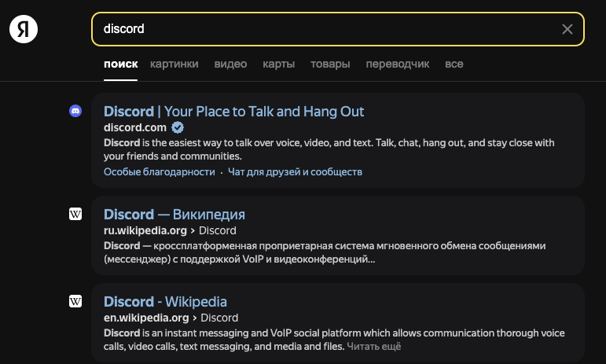Open the Yandex home logo
Screen dimensions: 606x364
click(24, 29)
